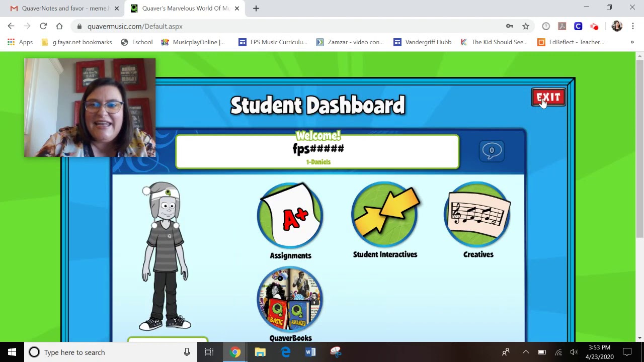
Task: Click the address bar quavermusic.com URL
Action: (x=135, y=26)
